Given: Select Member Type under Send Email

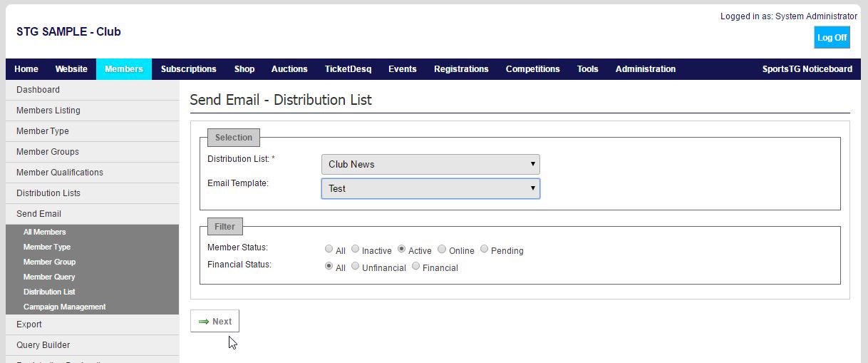Looking at the screenshot, I should point(92,247).
